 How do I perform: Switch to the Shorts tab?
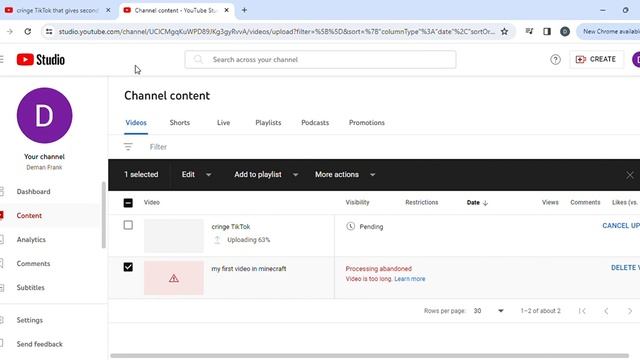click(x=180, y=122)
